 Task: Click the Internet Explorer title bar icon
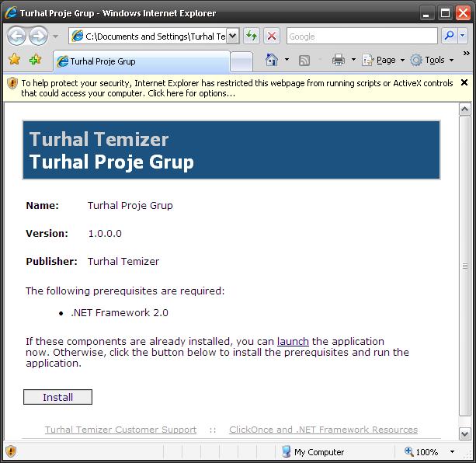coord(11,12)
